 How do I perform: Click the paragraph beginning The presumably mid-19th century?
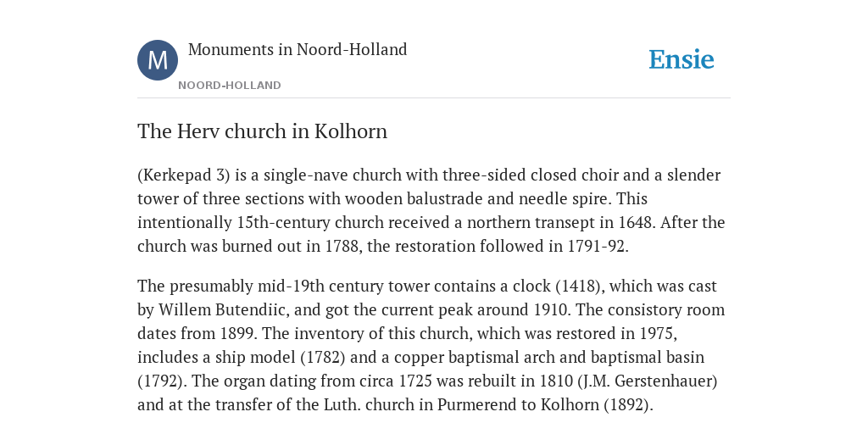(431, 346)
